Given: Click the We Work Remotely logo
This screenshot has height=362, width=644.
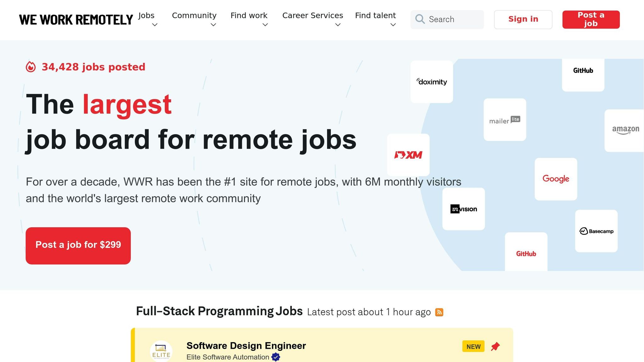Looking at the screenshot, I should 76,19.
